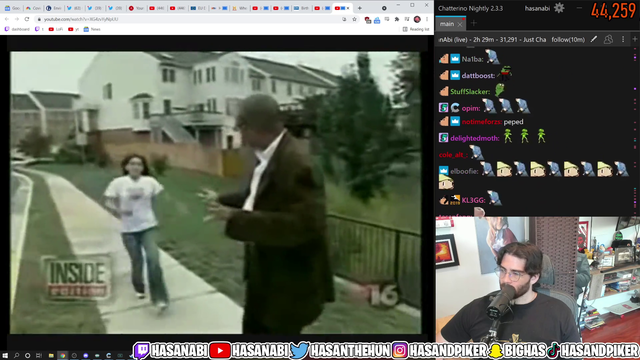Open Chatterino split three-dot menu
The width and height of the screenshot is (640, 360).
click(x=623, y=39)
